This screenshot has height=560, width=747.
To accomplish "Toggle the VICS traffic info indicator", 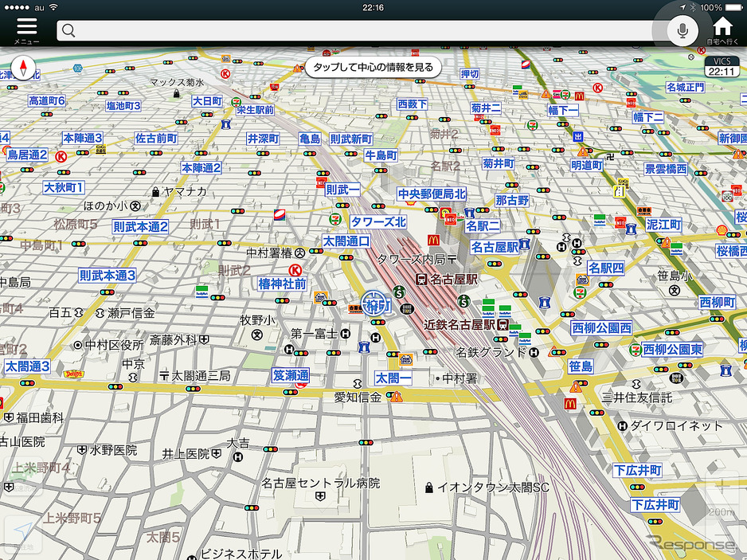I will (721, 66).
